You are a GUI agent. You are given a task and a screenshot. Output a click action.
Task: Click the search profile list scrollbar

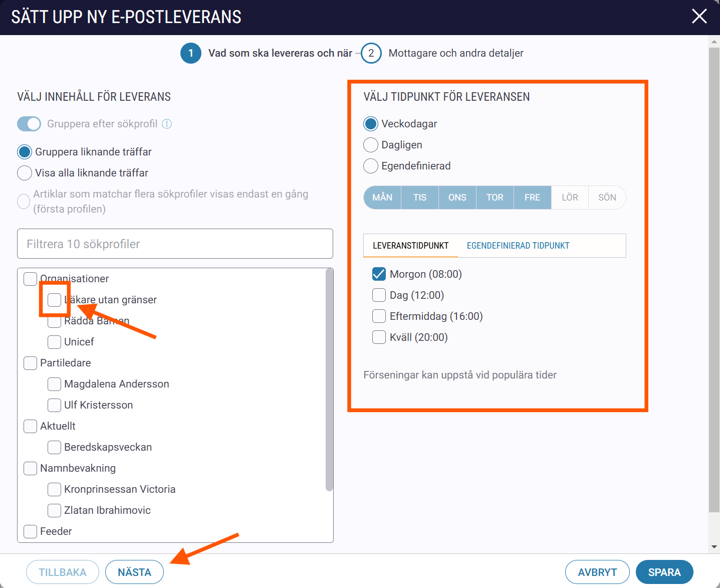point(329,379)
